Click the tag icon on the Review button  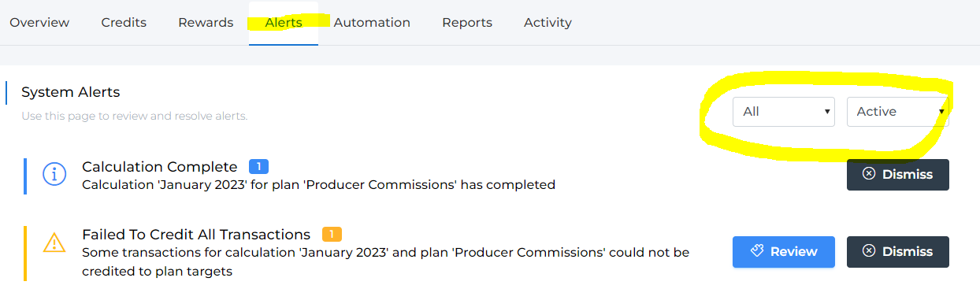pos(757,252)
